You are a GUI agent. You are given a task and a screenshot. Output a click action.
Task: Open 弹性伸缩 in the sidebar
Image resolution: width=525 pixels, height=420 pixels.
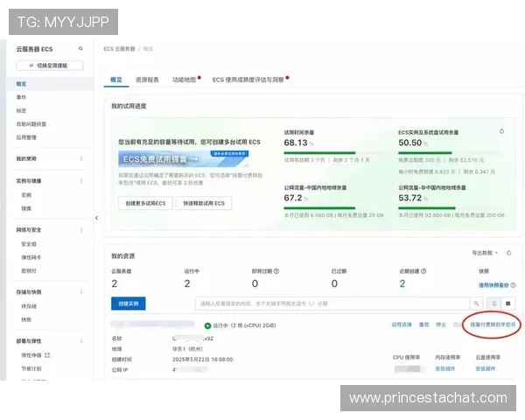[x=31, y=355]
